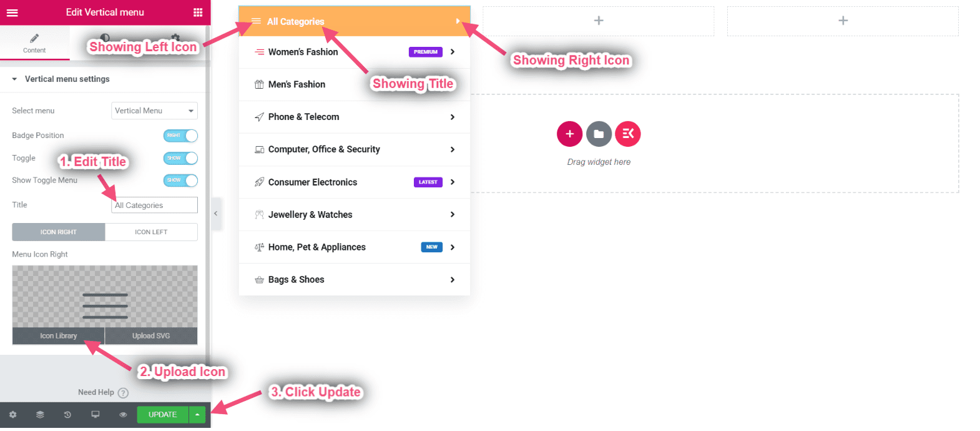Collapse the Vertical menu settings section
The image size is (980, 431).
click(x=14, y=79)
